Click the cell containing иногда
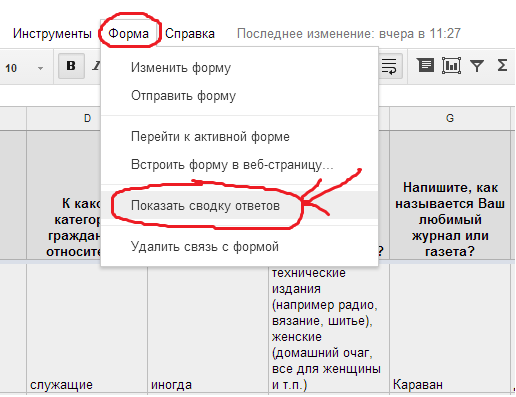 coord(208,328)
